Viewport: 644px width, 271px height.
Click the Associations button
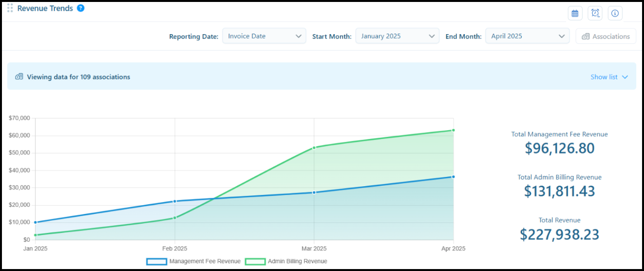pos(606,36)
